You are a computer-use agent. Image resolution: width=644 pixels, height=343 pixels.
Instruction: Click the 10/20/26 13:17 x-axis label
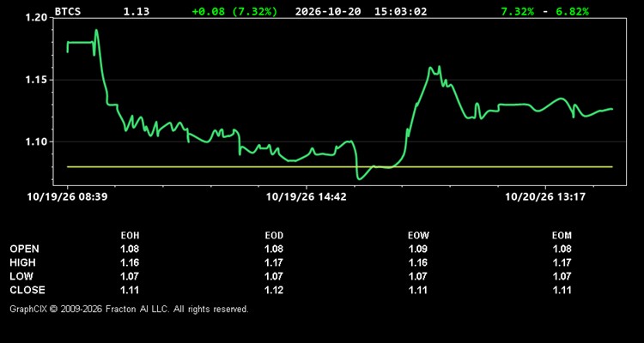(x=545, y=197)
